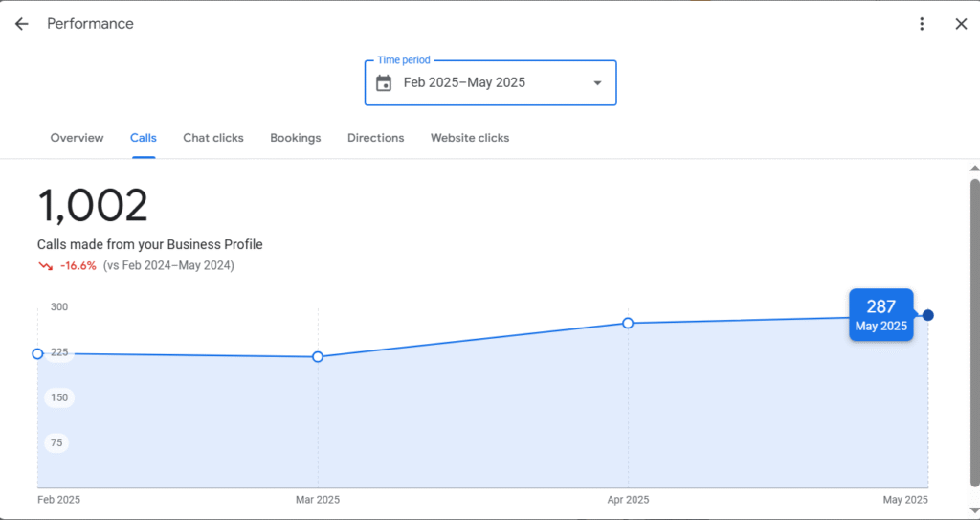Click the back arrow icon
The height and width of the screenshot is (520, 980).
coord(22,24)
